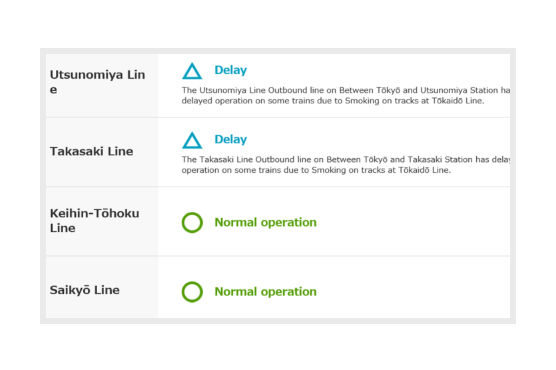The image size is (556, 370).
Task: Select the Utsunomiya Line name cell
Action: click(x=102, y=85)
